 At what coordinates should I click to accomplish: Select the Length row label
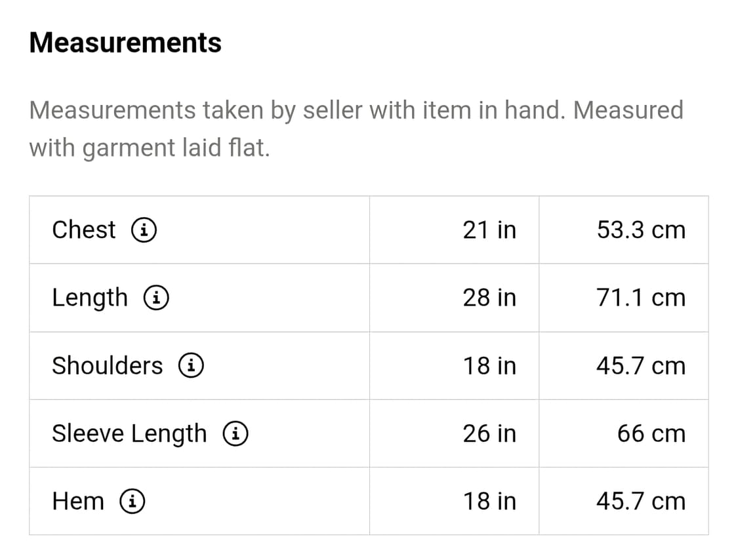[90, 298]
